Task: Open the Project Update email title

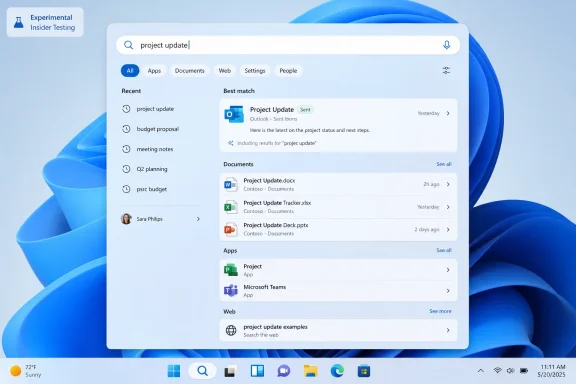Action: click(x=272, y=110)
